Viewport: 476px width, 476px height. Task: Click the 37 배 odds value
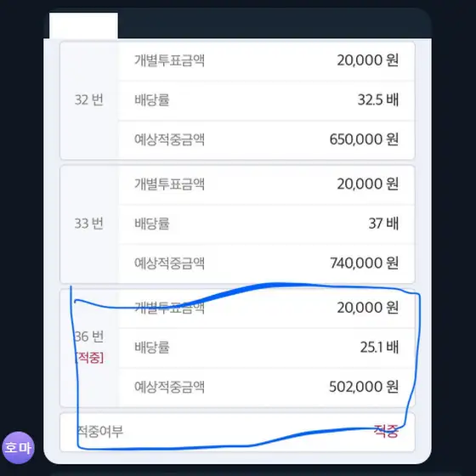click(x=383, y=223)
